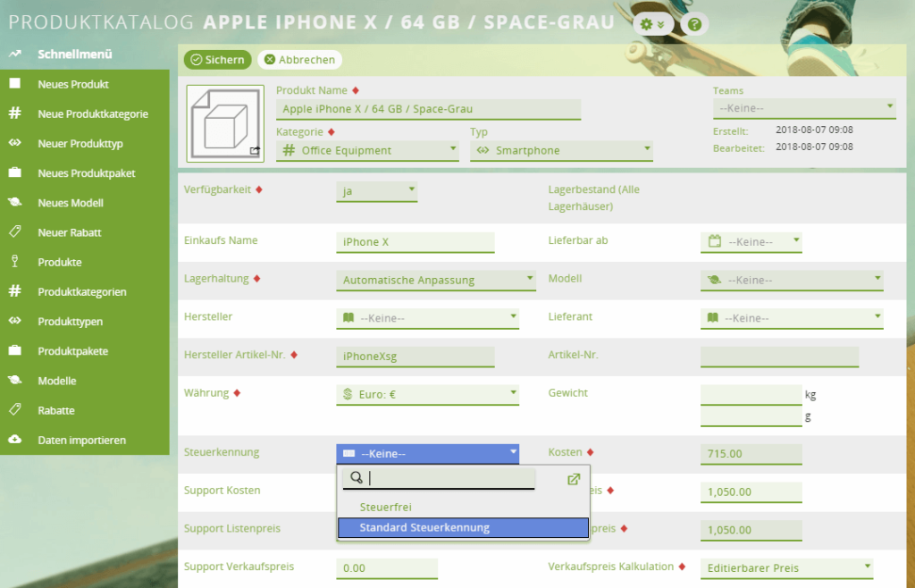The image size is (915, 588).
Task: Select Standard Steuerkennung option
Action: [464, 528]
